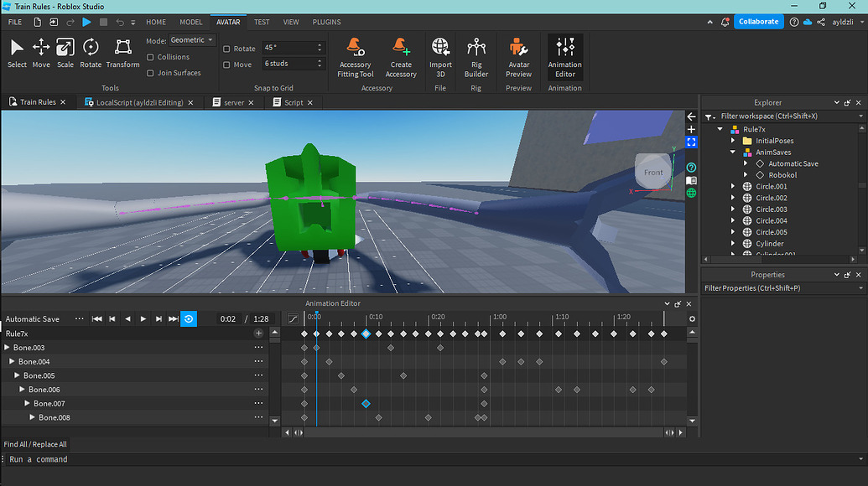Expand the Bone.003 track

[x=8, y=347]
